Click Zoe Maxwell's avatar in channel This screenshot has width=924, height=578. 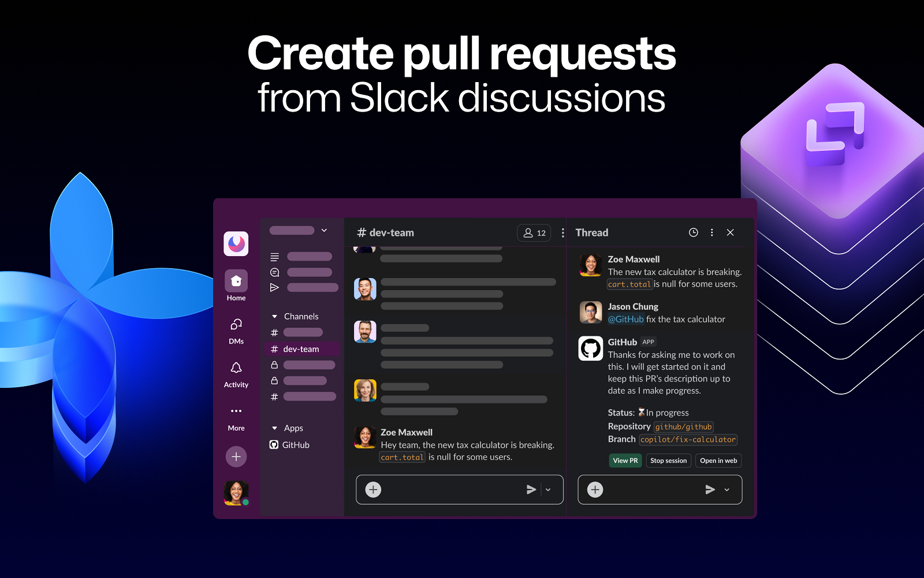365,438
